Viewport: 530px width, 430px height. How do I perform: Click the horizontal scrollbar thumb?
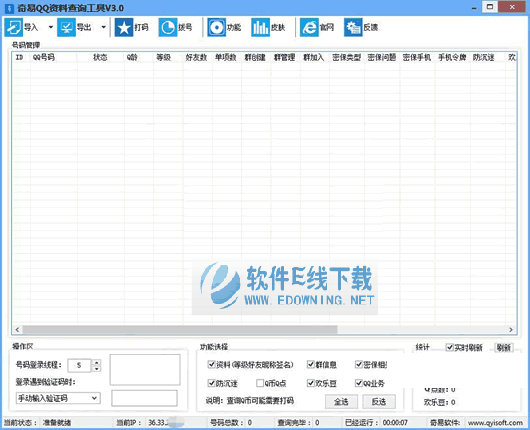180,329
